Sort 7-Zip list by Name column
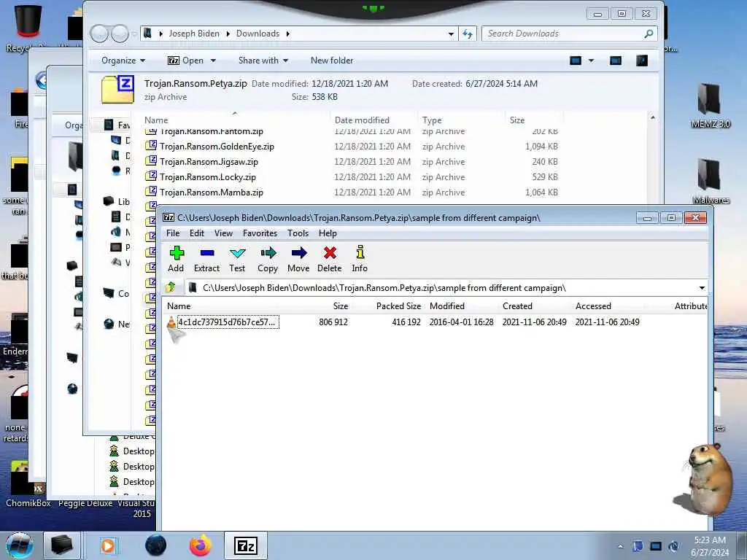Screen dimensions: 747x560 179,306
